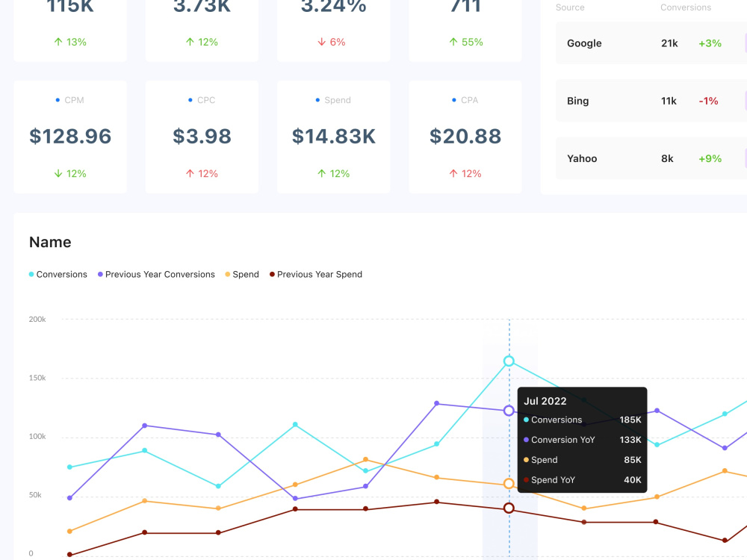This screenshot has height=560, width=747.
Task: Click the 50k y-axis label
Action: 35,495
